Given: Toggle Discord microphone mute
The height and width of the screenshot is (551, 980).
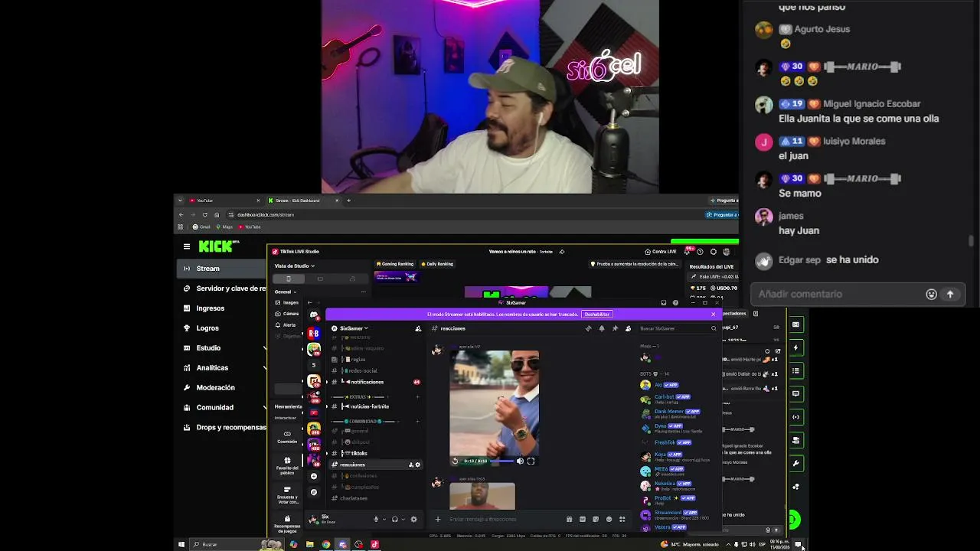Looking at the screenshot, I should [x=376, y=519].
